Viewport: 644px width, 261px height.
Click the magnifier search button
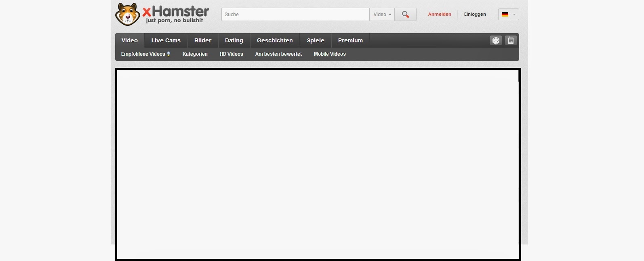click(x=405, y=15)
